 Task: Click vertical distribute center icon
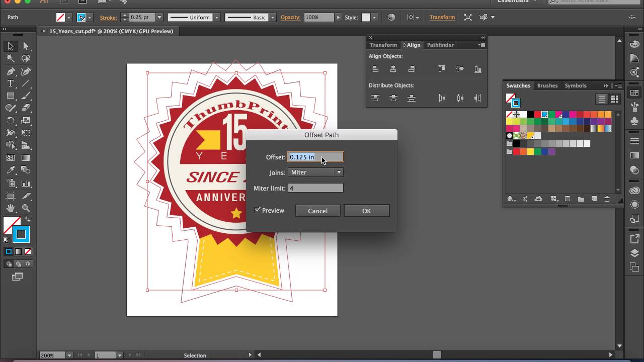(x=393, y=98)
